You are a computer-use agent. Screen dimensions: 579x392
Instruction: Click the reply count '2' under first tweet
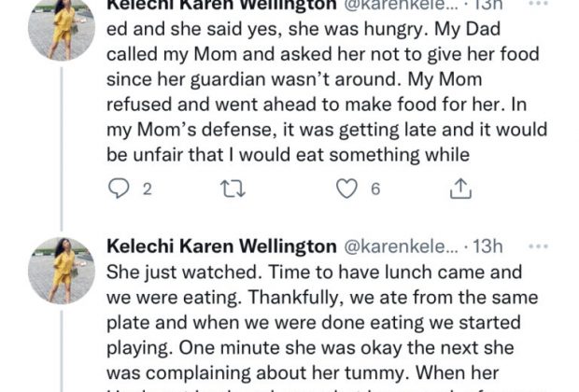coord(147,189)
